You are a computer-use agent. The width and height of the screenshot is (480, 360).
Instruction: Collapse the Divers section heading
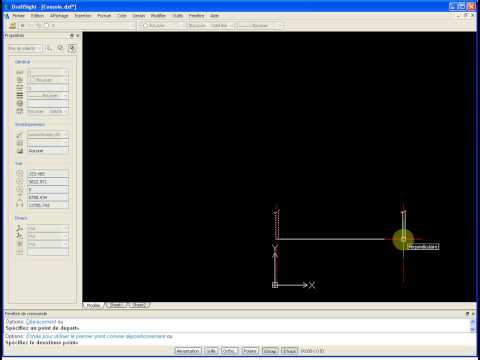pyautogui.click(x=21, y=218)
